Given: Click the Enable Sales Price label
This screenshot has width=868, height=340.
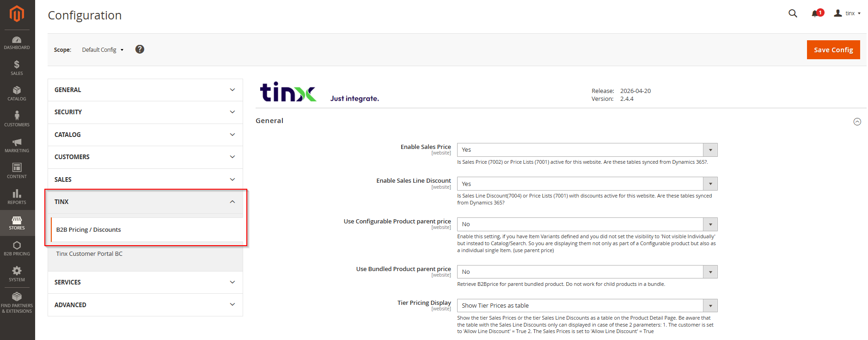Looking at the screenshot, I should coord(426,147).
